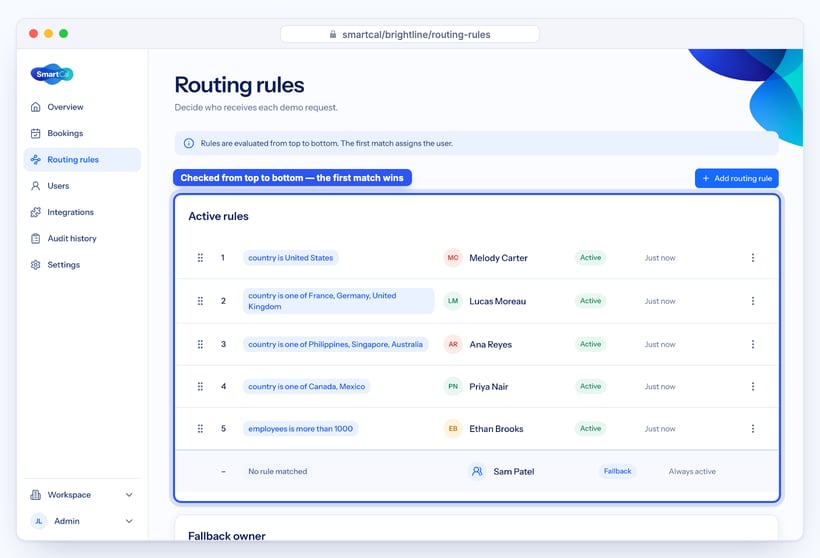Select Routing rules in the sidebar

click(x=82, y=160)
